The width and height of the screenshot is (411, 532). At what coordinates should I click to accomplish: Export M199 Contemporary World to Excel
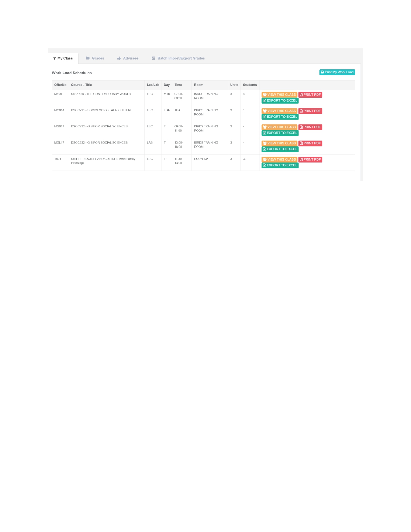tap(280, 101)
